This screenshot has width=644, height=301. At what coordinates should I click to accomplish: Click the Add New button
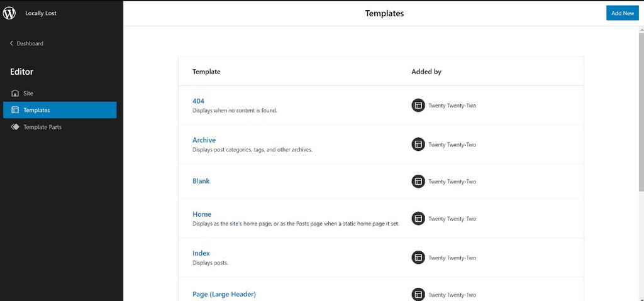click(622, 13)
